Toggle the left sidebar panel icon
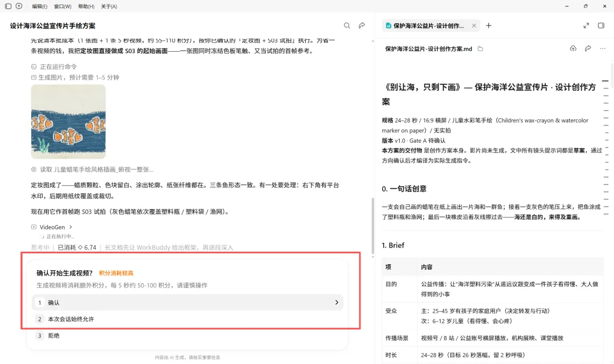614x364 pixels. (x=8, y=6)
